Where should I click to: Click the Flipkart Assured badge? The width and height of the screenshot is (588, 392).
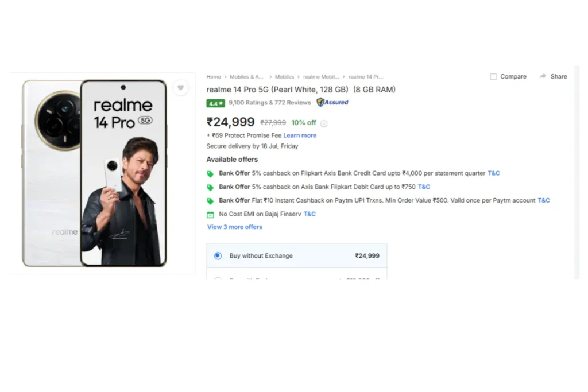pyautogui.click(x=332, y=102)
